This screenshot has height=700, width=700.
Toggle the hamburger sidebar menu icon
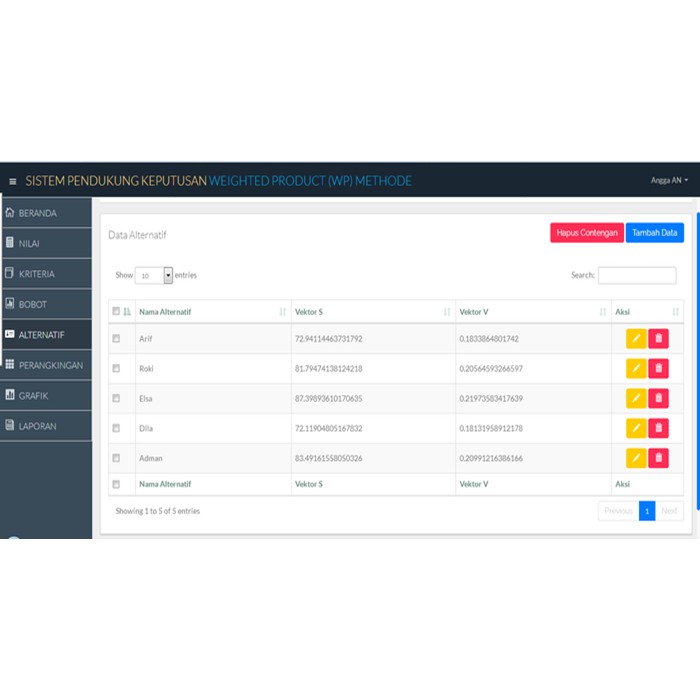click(12, 181)
